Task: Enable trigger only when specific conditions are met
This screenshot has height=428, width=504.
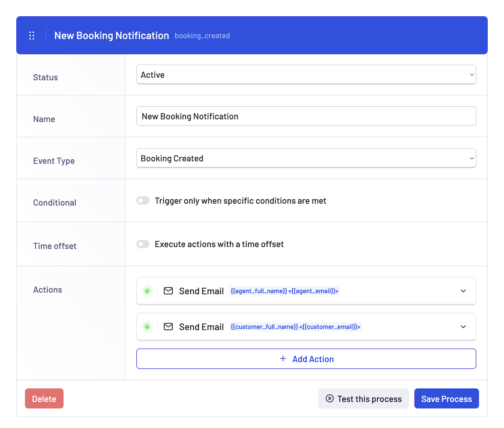Action: (143, 200)
